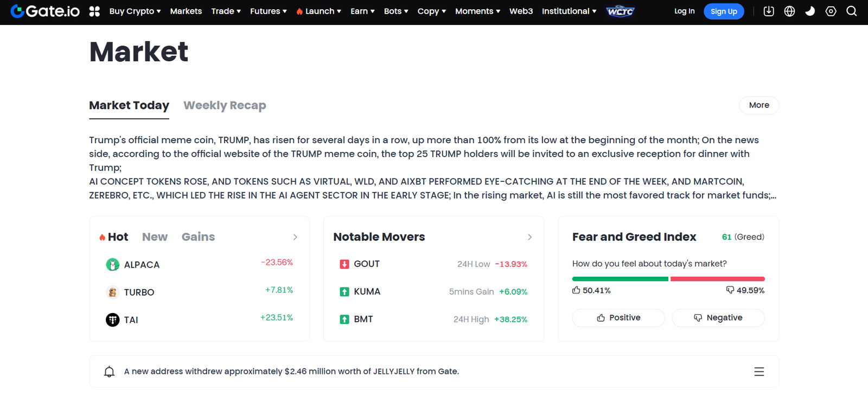The image size is (868, 395).
Task: Click the TURBO coin icon
Action: (x=112, y=292)
